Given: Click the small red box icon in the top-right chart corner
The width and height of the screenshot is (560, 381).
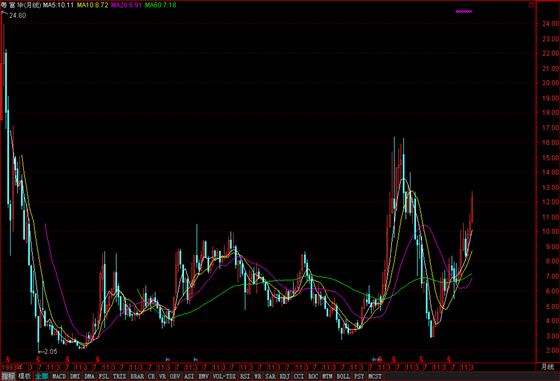Looking at the screenshot, I should tap(531, 5).
